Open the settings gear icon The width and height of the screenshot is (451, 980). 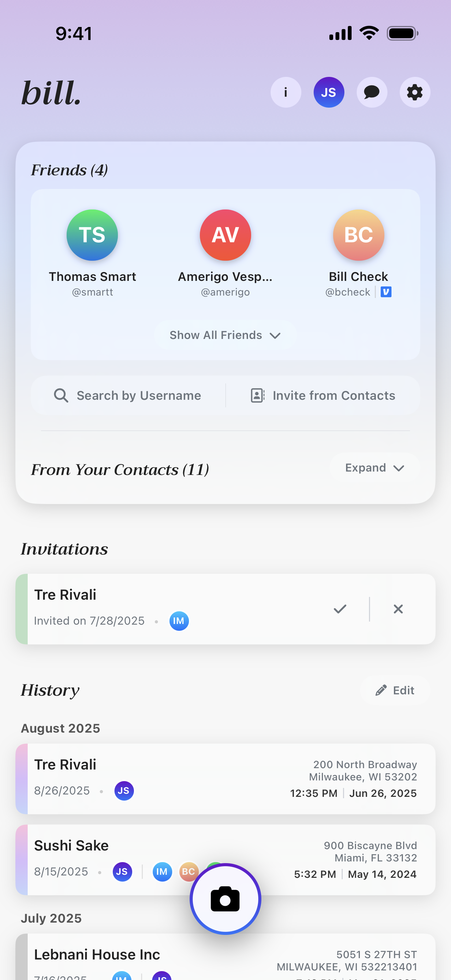(414, 93)
